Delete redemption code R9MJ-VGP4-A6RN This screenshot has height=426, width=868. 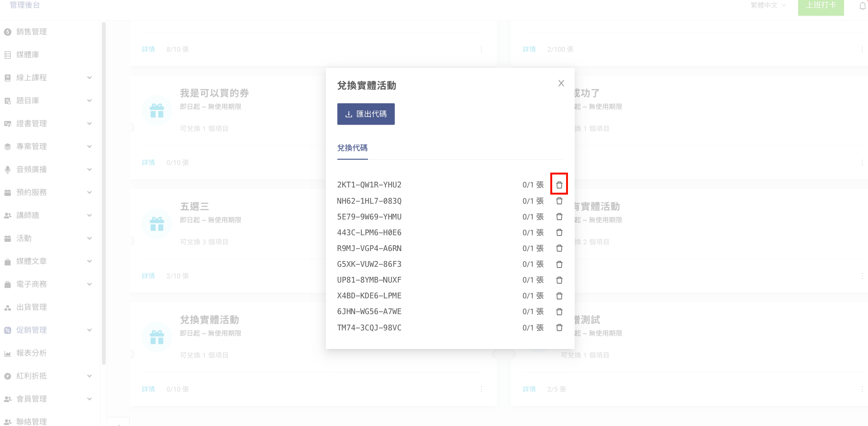point(559,248)
